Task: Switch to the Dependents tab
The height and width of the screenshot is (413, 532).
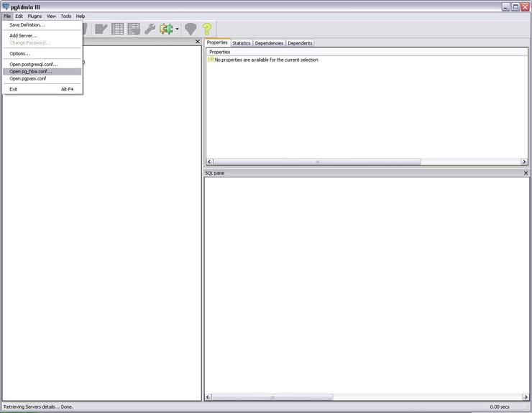Action: [x=300, y=43]
